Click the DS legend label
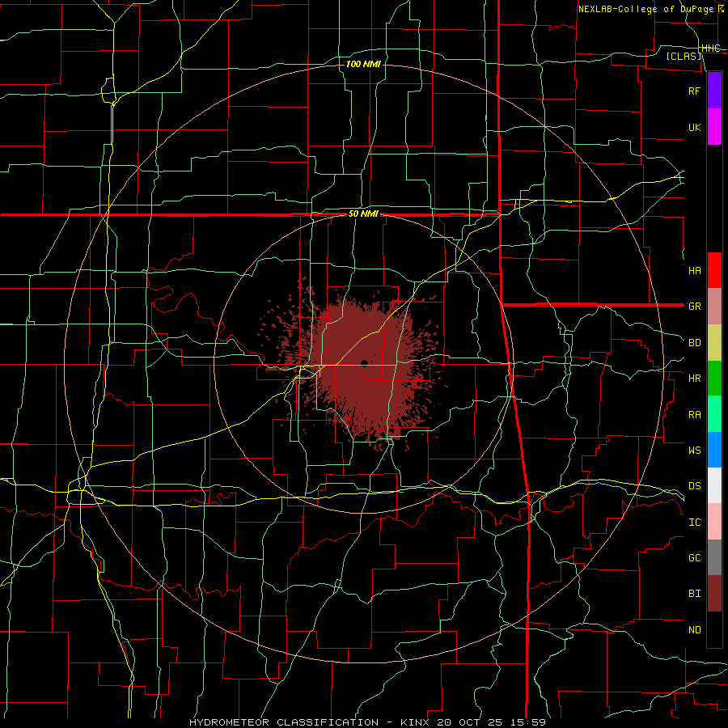The width and height of the screenshot is (728, 728). click(694, 486)
